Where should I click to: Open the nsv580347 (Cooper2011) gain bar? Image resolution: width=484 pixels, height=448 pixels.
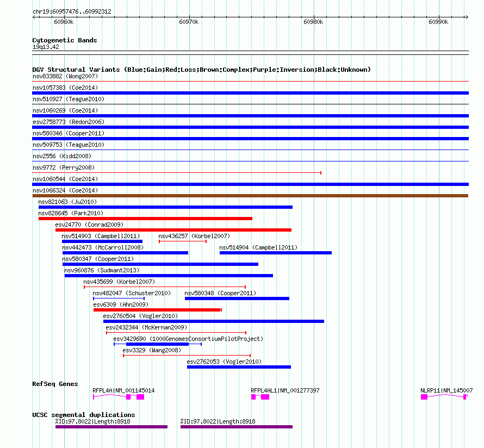(160, 264)
